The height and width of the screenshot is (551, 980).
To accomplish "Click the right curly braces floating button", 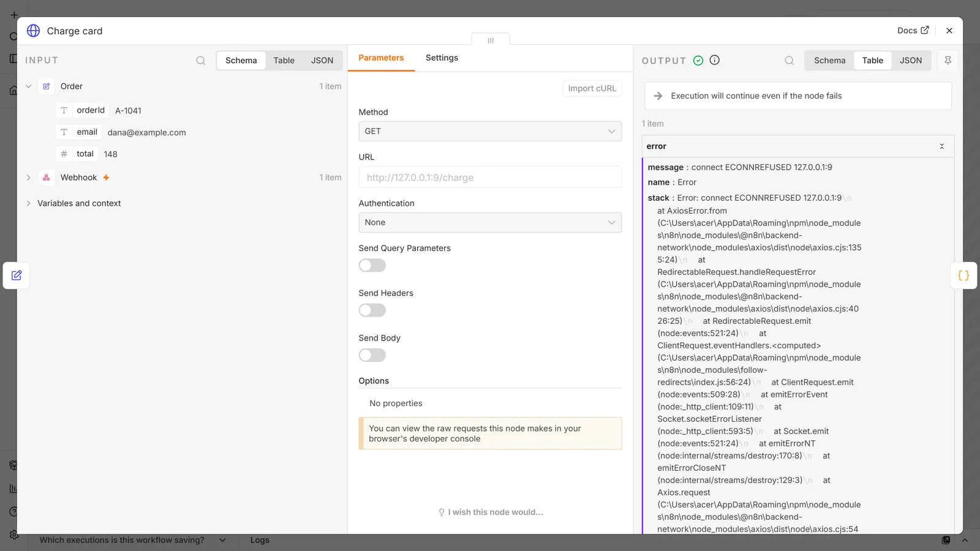I will 963,275.
